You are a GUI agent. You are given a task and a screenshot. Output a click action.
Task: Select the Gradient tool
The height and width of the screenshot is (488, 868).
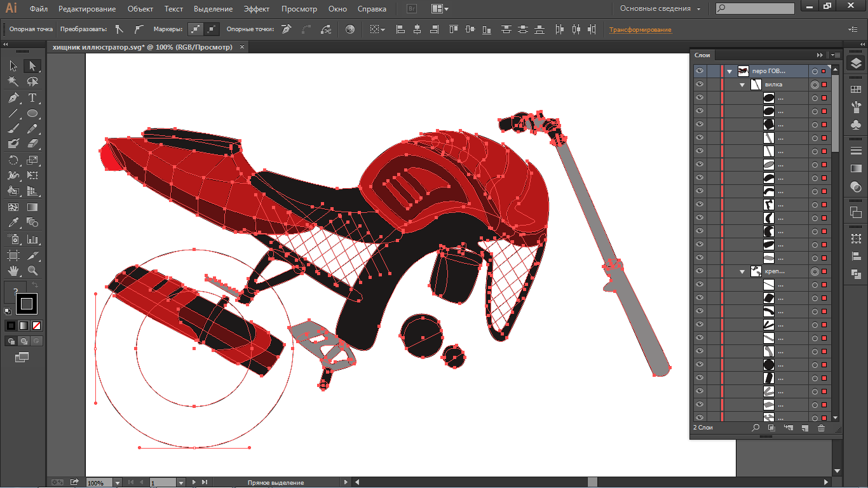[x=32, y=207]
